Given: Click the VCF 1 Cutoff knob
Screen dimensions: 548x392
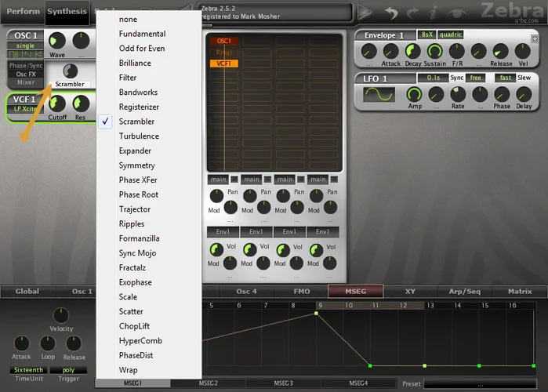Looking at the screenshot, I should click(57, 103).
